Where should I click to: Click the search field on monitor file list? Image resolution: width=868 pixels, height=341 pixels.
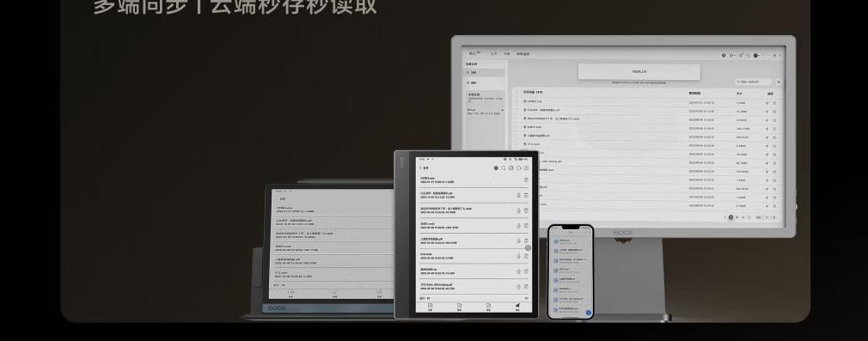pyautogui.click(x=753, y=82)
